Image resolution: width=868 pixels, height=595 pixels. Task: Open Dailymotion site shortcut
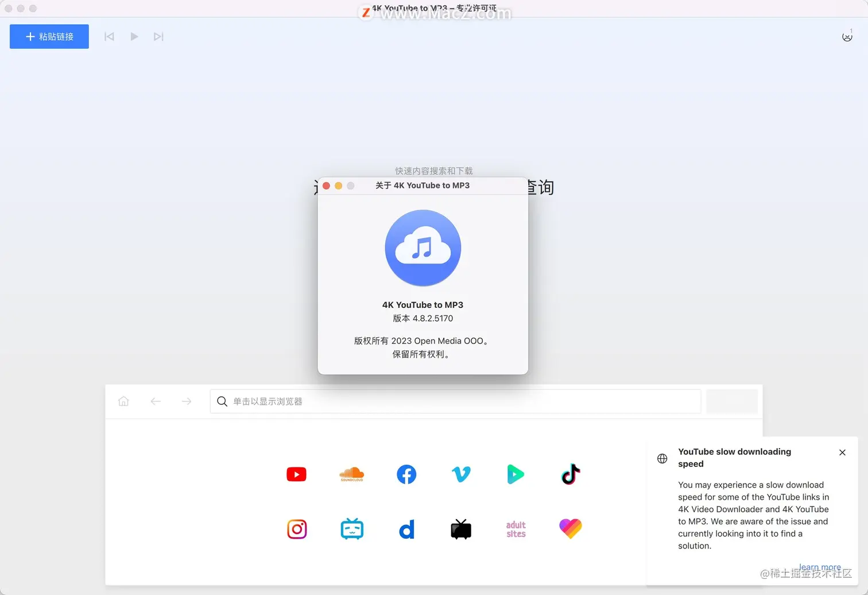(406, 529)
